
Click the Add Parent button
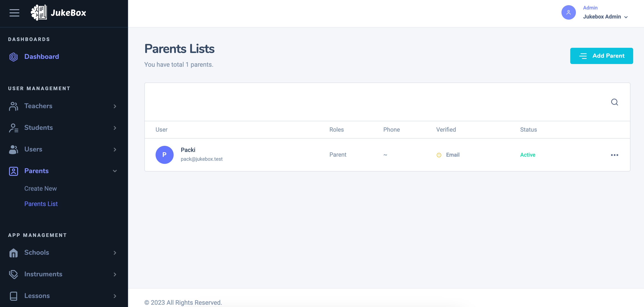(x=602, y=56)
